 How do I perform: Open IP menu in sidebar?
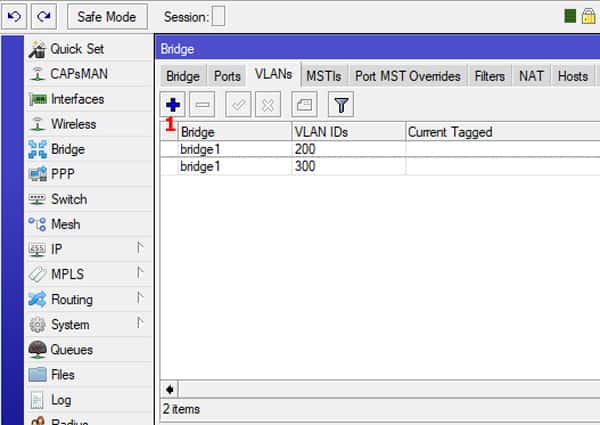89,249
